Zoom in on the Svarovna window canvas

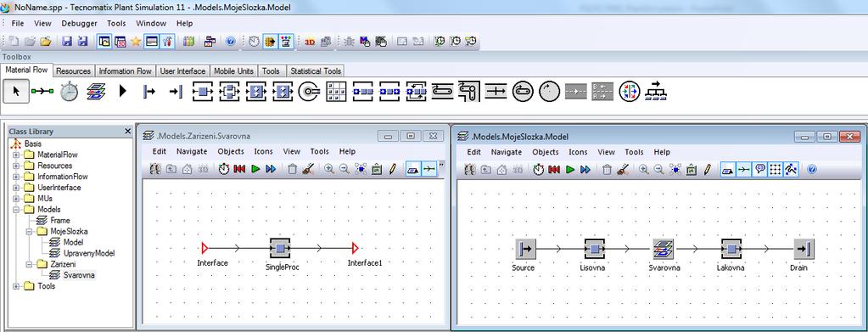click(x=329, y=170)
